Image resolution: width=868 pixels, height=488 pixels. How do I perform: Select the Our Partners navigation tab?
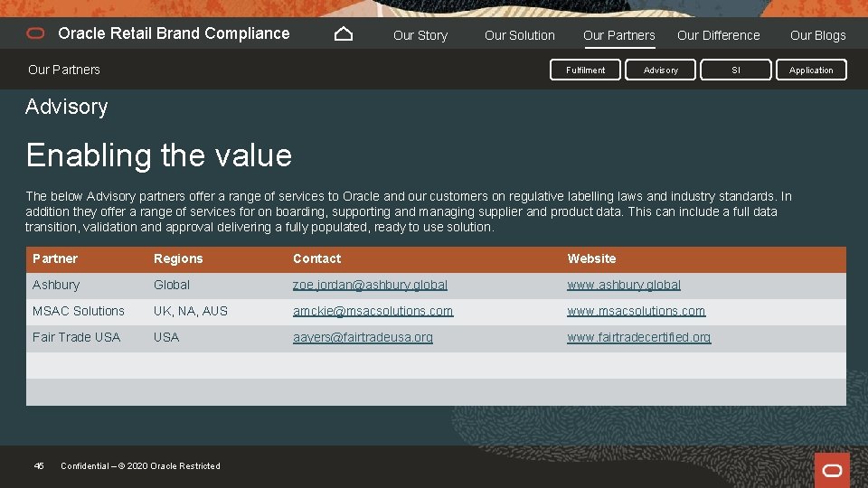618,35
